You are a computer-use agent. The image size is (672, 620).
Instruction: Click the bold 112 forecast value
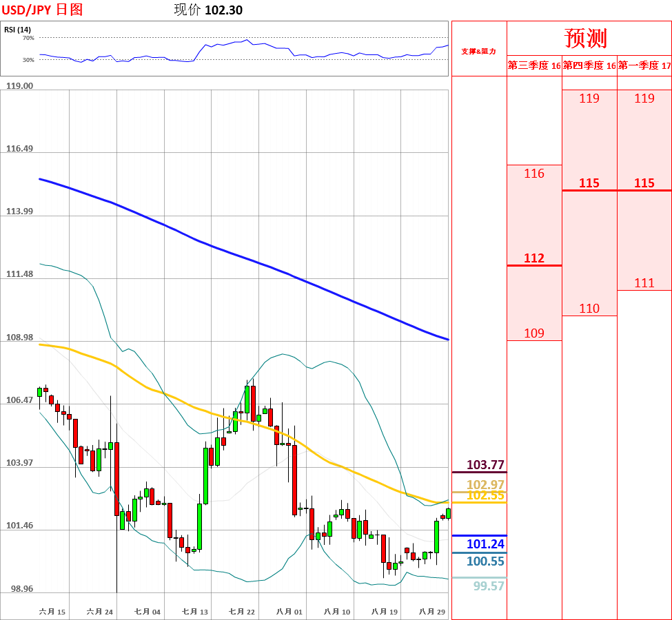(534, 258)
